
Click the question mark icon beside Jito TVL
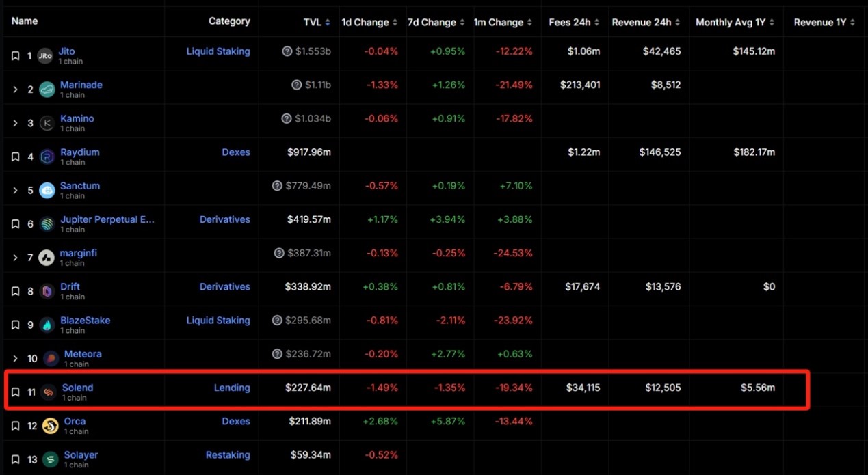(287, 51)
